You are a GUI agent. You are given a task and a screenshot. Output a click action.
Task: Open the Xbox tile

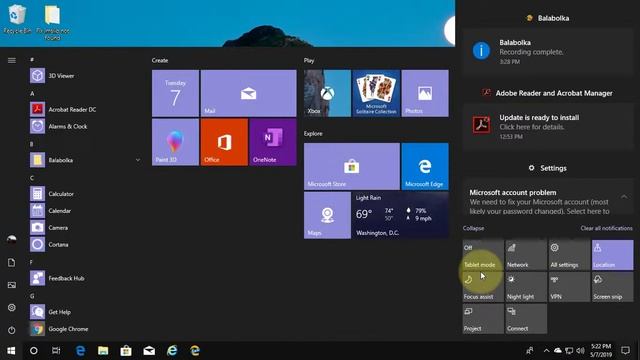pos(327,93)
